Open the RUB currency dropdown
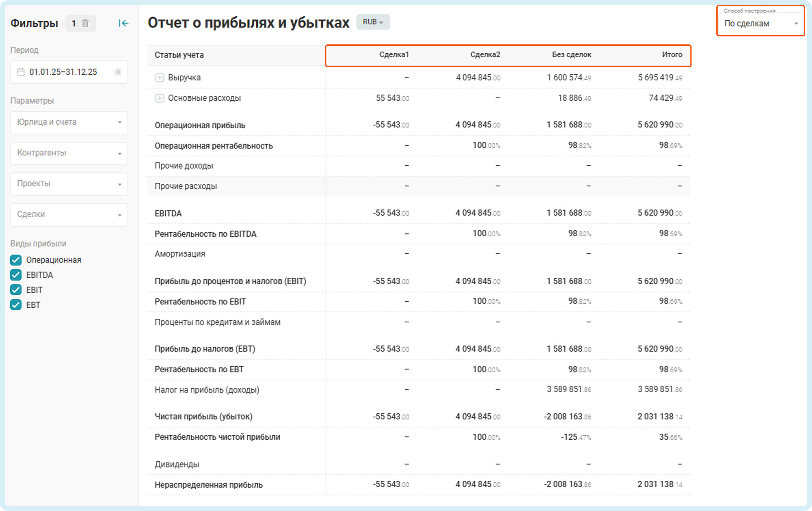This screenshot has width=812, height=511. (373, 22)
